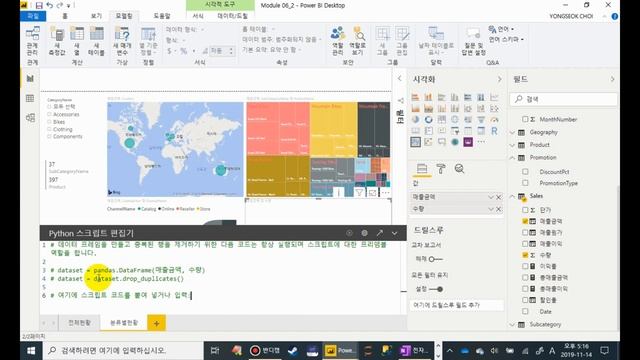Uncheck the 매출금액 field under Sales
This screenshot has height=360, width=640.
coord(525,221)
